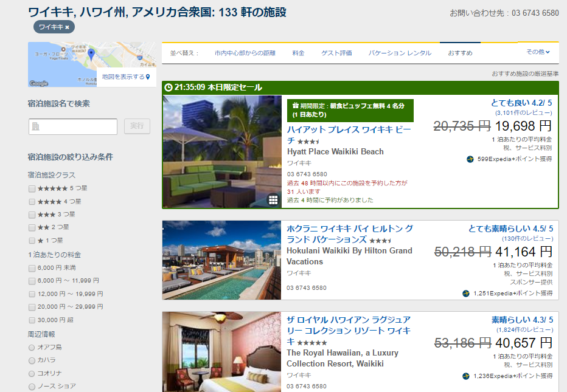Expand the その他 sort dropdown
Image resolution: width=567 pixels, height=392 pixels.
[x=538, y=52]
